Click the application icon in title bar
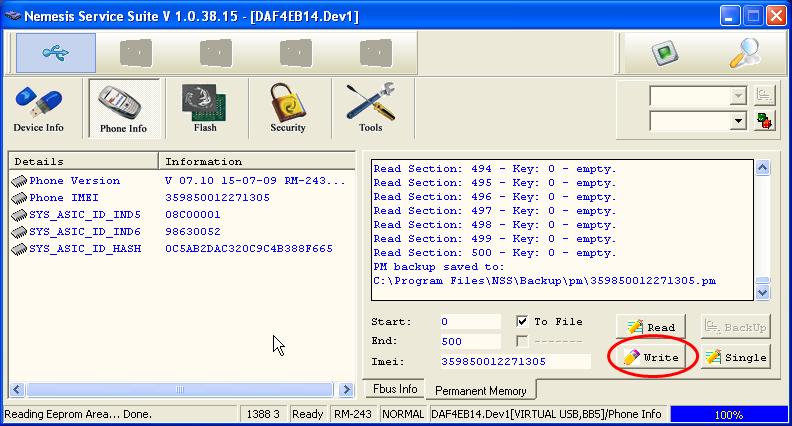Viewport: 792px width, 426px height. coord(13,16)
